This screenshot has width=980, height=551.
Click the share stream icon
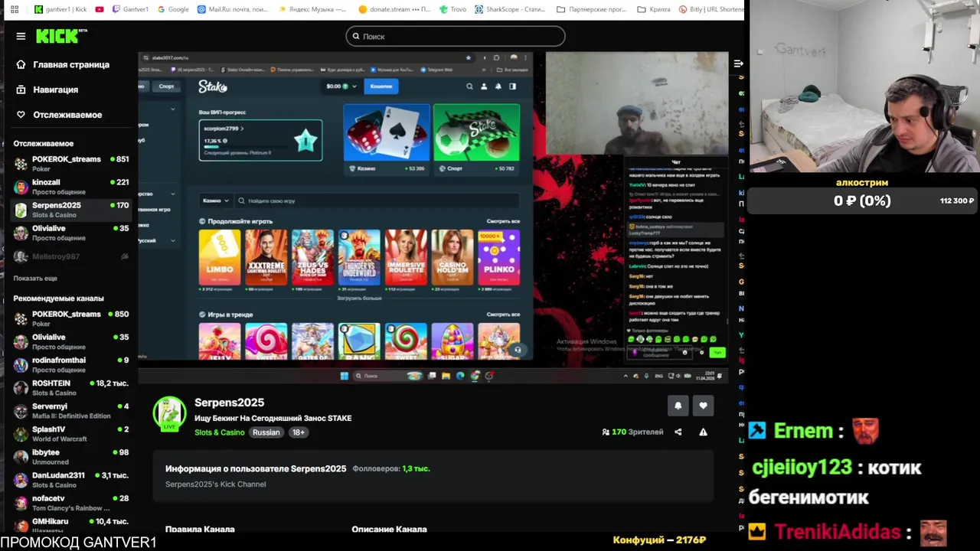click(678, 432)
